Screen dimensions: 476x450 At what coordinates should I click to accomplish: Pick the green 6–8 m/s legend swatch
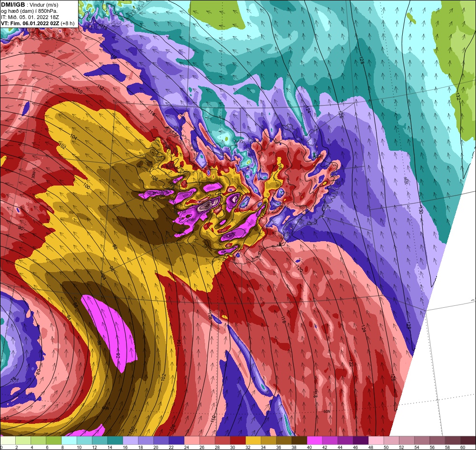(x=54, y=440)
